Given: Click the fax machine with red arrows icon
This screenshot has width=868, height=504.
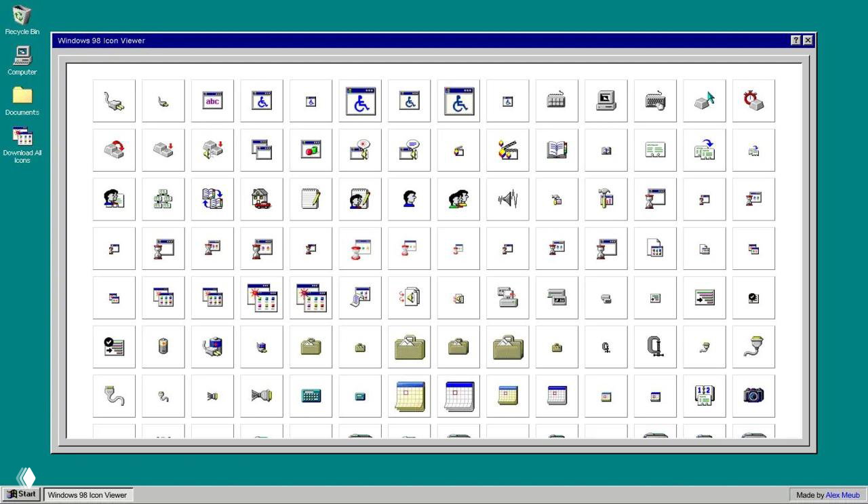Looking at the screenshot, I should 508,298.
